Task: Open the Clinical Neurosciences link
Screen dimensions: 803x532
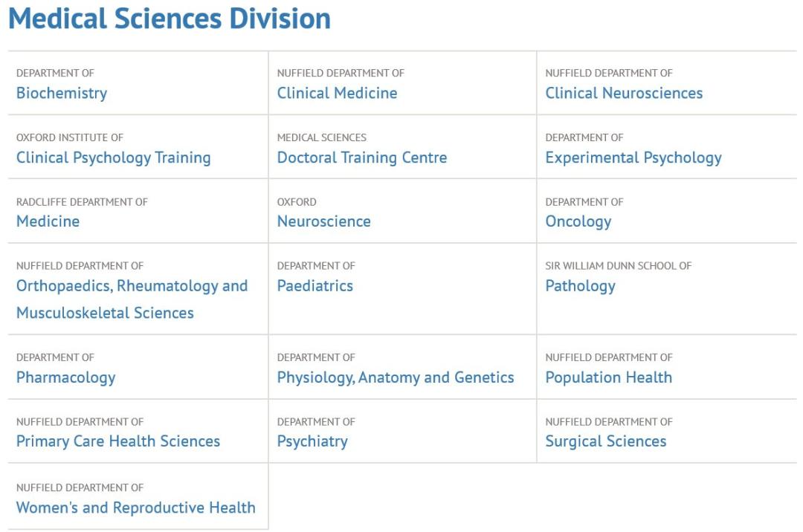Action: (x=624, y=93)
